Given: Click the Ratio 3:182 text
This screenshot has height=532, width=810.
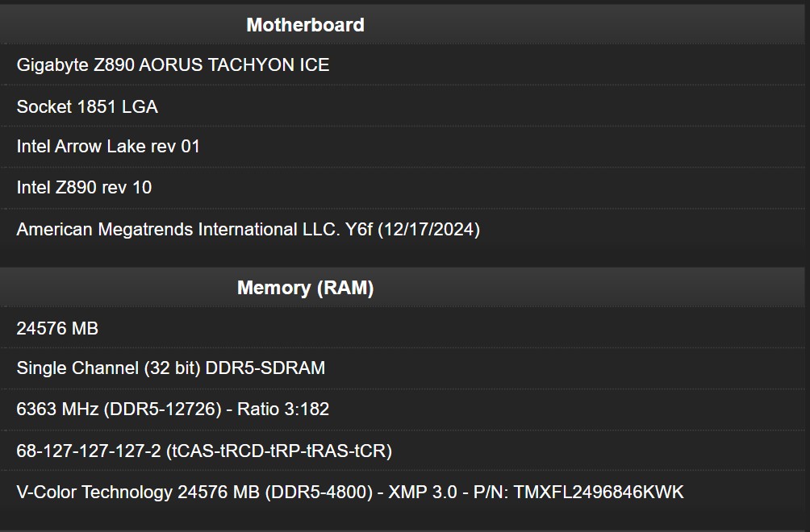Looking at the screenshot, I should tap(283, 409).
